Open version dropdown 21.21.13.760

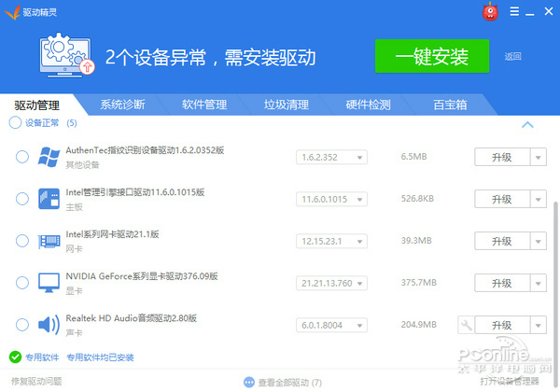tap(331, 283)
